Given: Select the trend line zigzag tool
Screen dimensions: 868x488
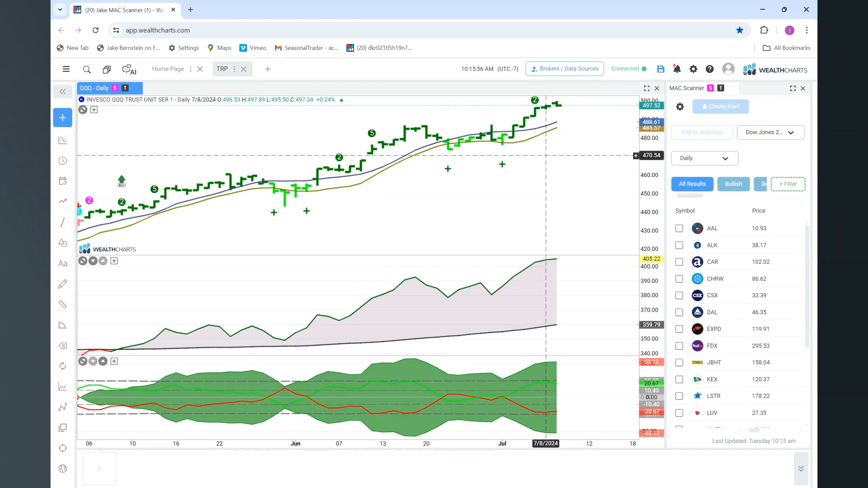Looking at the screenshot, I should (x=63, y=201).
